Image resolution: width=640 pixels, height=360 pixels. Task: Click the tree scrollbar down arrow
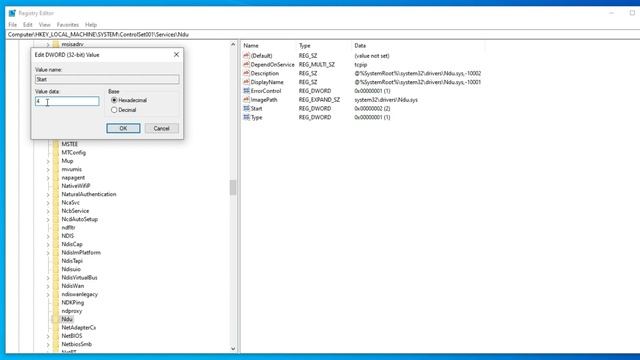click(233, 349)
